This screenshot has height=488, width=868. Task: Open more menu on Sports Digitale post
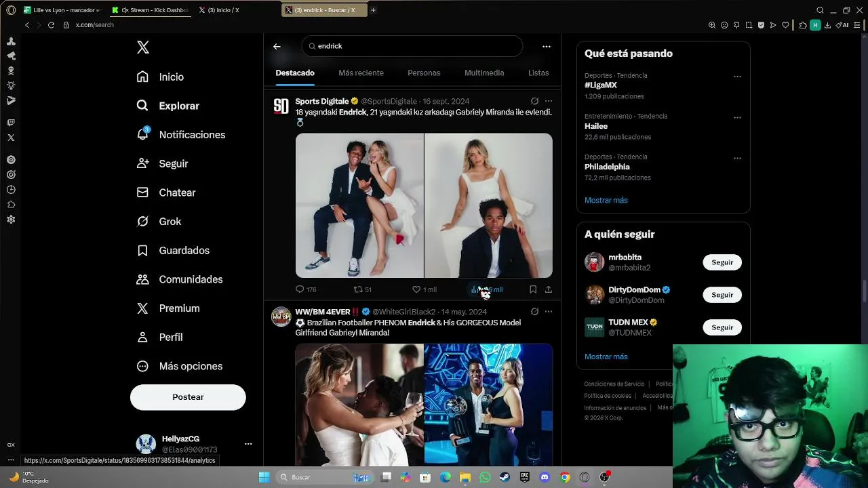[x=549, y=101]
